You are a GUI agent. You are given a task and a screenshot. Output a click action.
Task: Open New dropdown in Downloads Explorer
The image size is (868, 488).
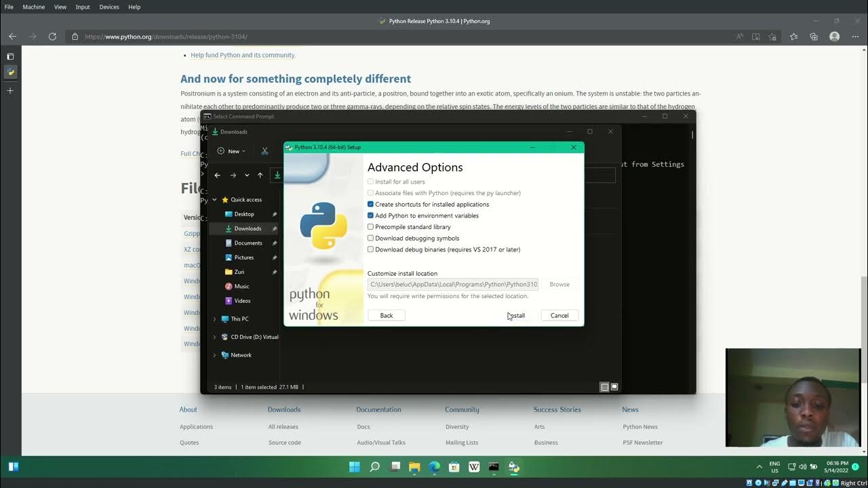[x=231, y=151]
